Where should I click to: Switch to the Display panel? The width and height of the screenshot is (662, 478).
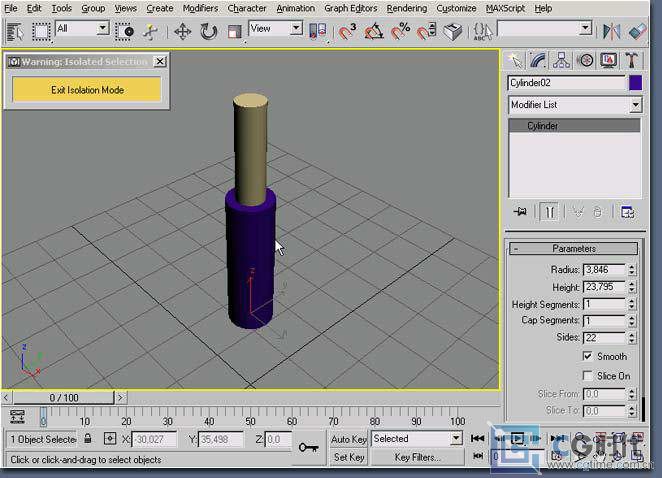click(x=608, y=60)
